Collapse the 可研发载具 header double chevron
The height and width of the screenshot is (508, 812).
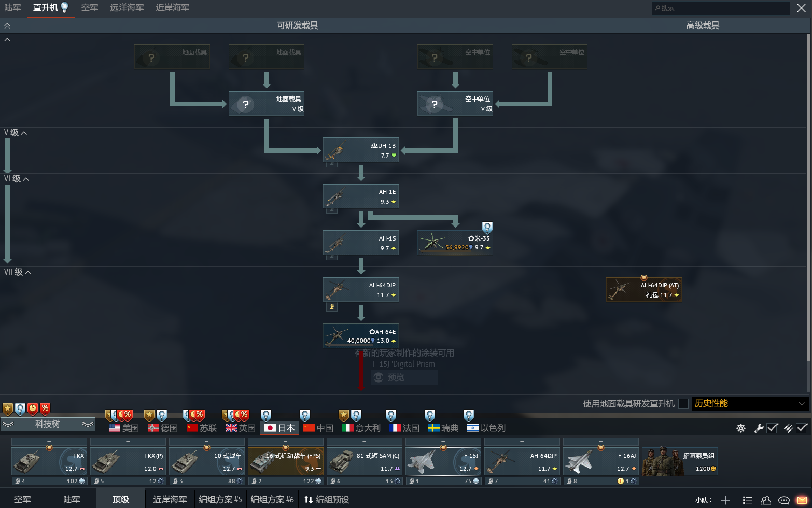[7, 25]
